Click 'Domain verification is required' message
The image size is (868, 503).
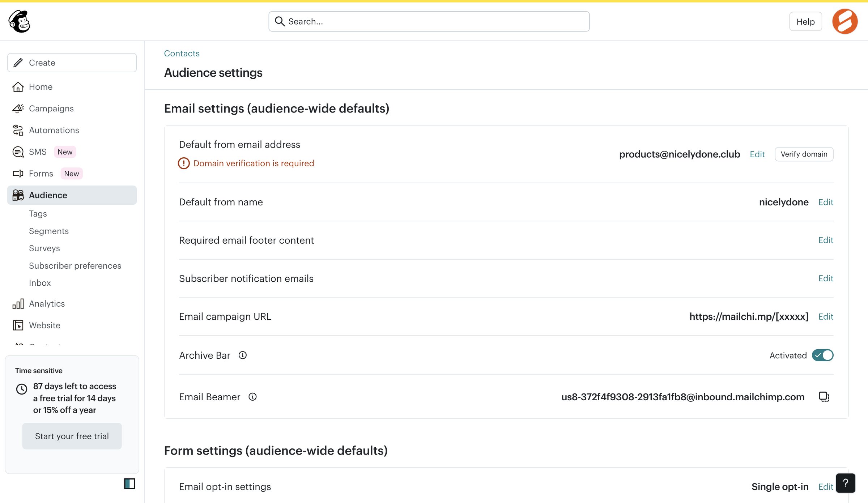(x=254, y=163)
